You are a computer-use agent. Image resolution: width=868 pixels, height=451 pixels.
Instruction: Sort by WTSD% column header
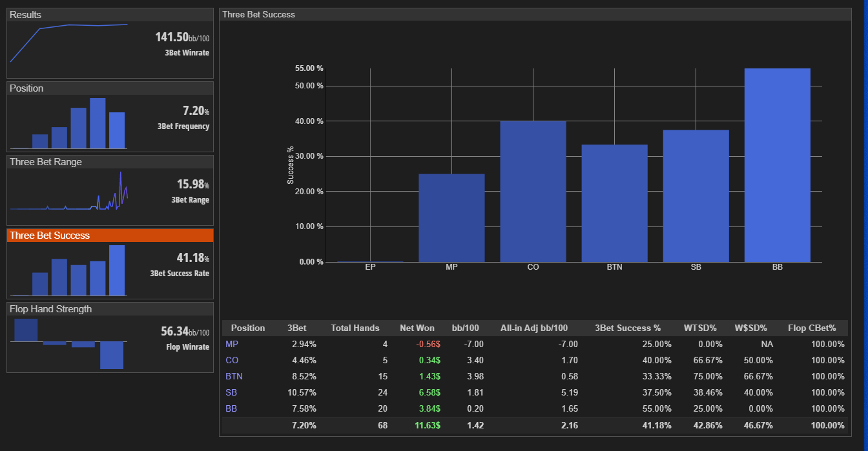[x=700, y=328]
